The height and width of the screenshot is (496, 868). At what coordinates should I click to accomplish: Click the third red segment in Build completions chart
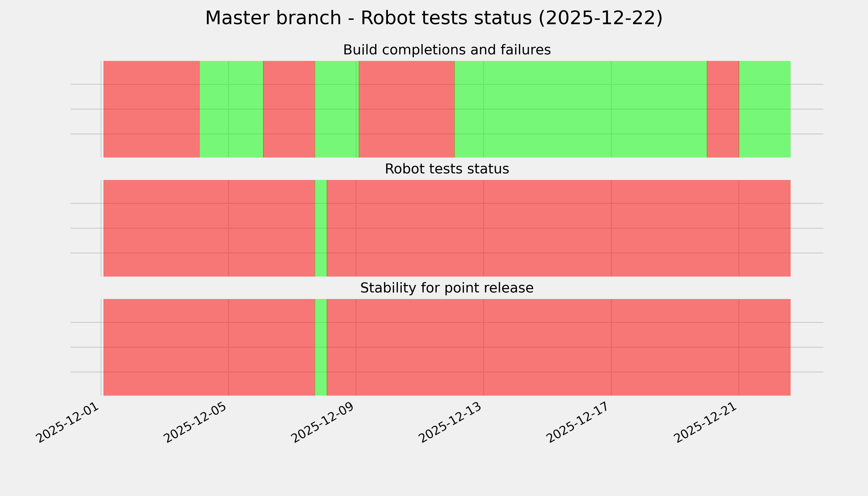point(407,109)
